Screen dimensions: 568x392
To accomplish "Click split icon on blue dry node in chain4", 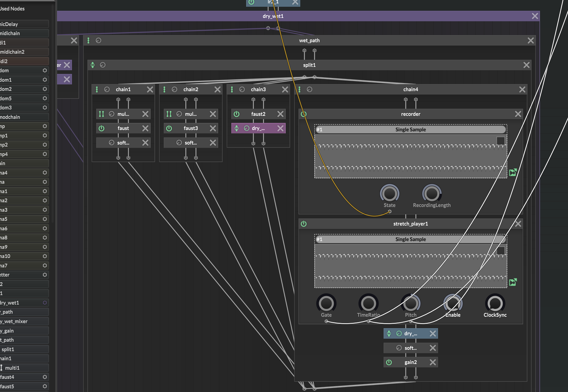I will 389,334.
